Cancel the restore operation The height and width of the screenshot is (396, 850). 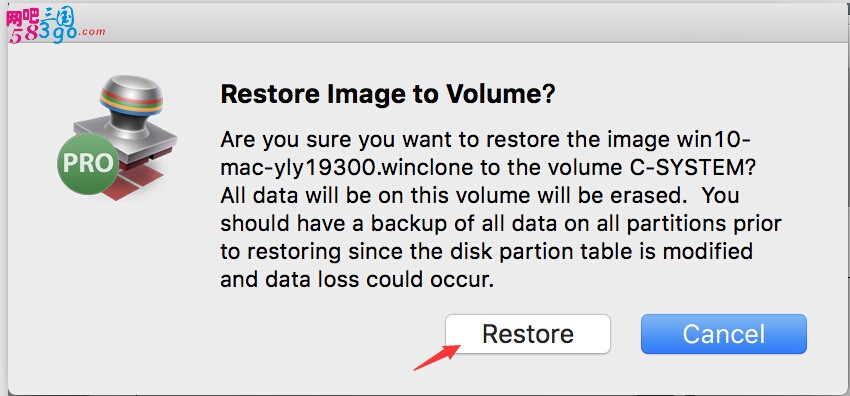coord(724,334)
